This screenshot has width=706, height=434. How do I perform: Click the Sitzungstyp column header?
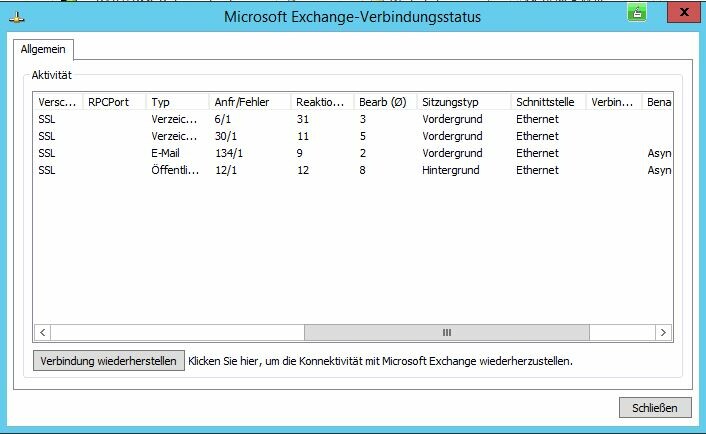464,102
